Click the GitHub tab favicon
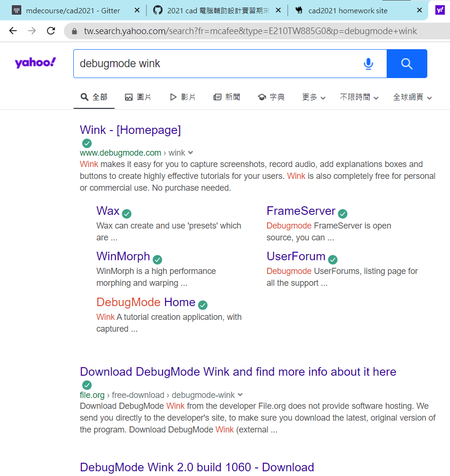The height and width of the screenshot is (476, 450). coord(158,10)
